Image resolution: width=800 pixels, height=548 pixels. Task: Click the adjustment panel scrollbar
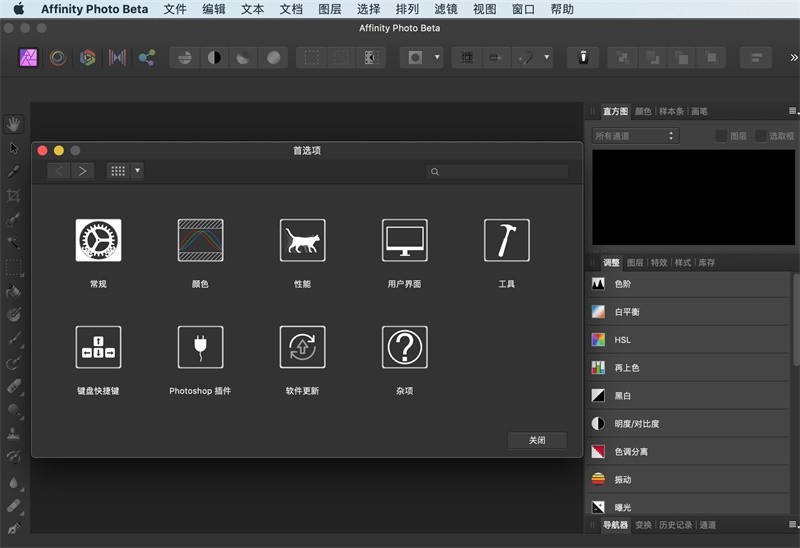[x=795, y=320]
